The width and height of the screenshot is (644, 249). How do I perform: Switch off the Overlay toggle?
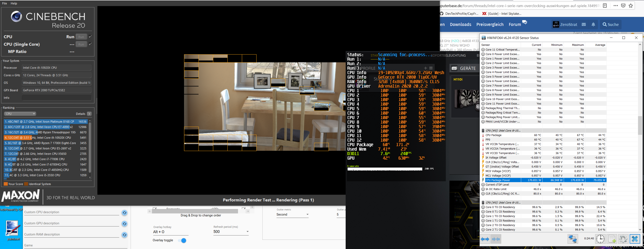click(x=182, y=240)
